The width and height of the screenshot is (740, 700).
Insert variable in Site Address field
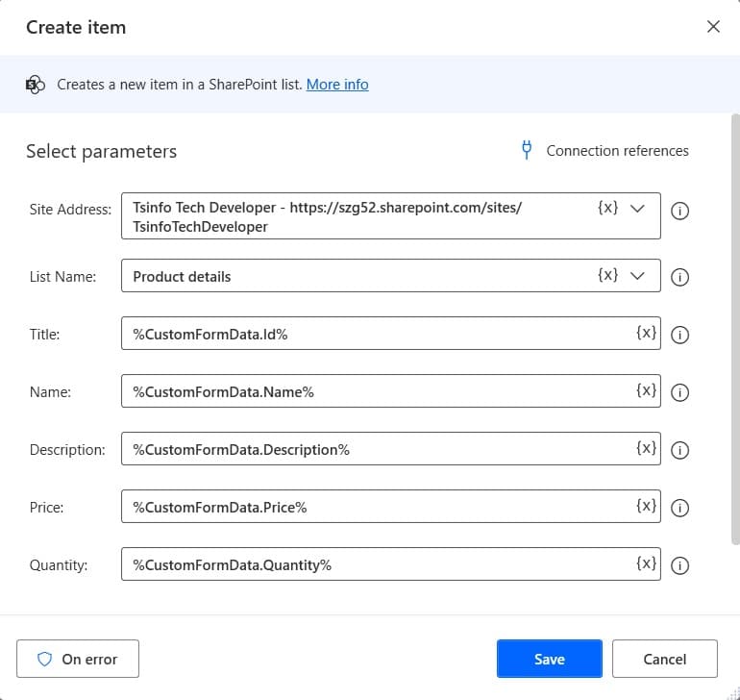607,208
